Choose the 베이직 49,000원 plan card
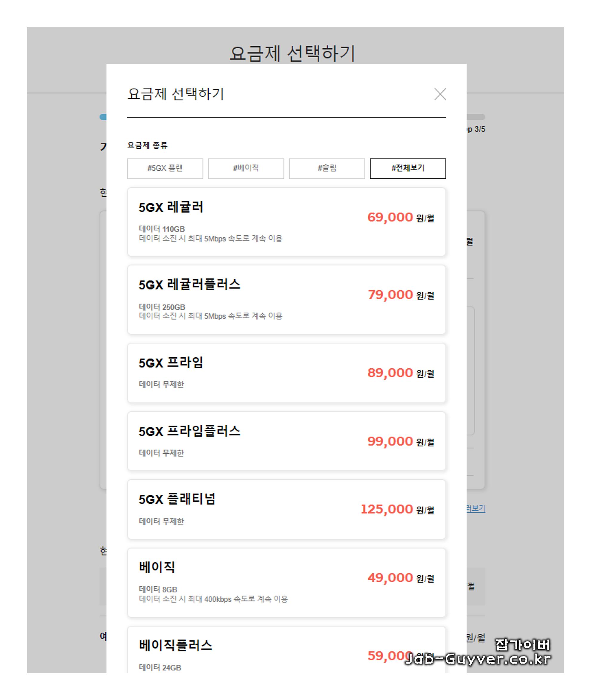Screen dimensions: 591x700 click(x=287, y=582)
